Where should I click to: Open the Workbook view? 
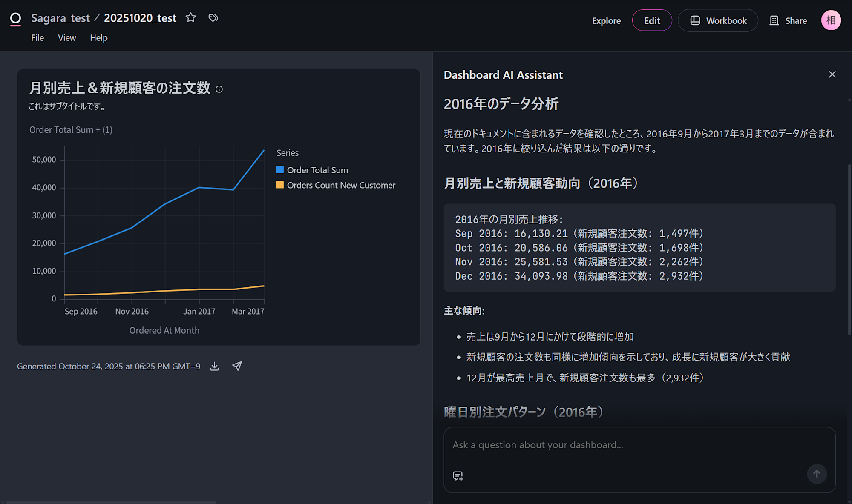[x=718, y=20]
